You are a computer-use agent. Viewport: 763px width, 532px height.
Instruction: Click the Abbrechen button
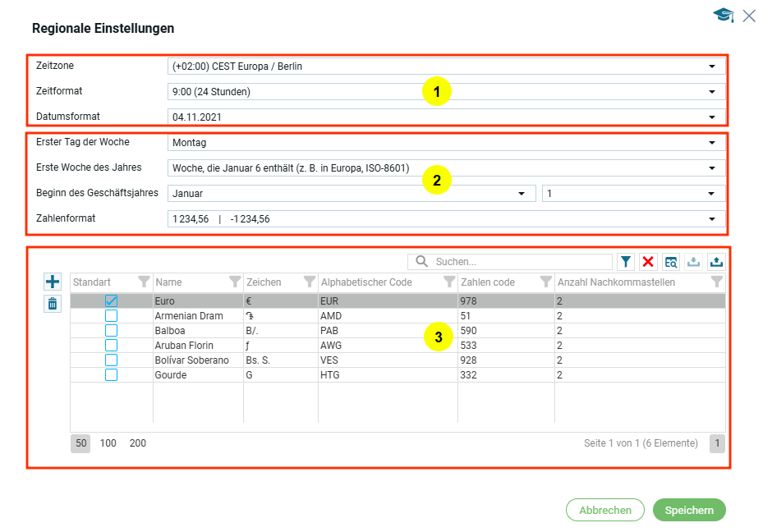pos(605,510)
